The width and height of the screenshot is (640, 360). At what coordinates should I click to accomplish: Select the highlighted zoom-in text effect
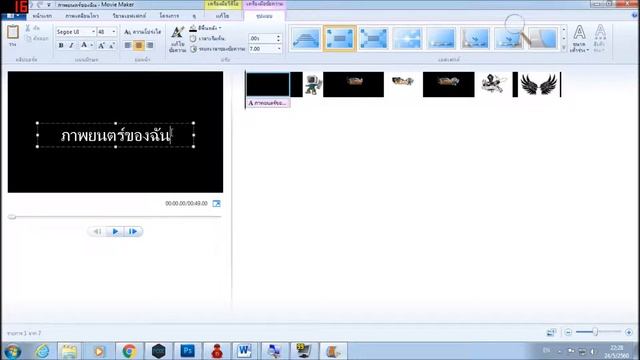340,38
